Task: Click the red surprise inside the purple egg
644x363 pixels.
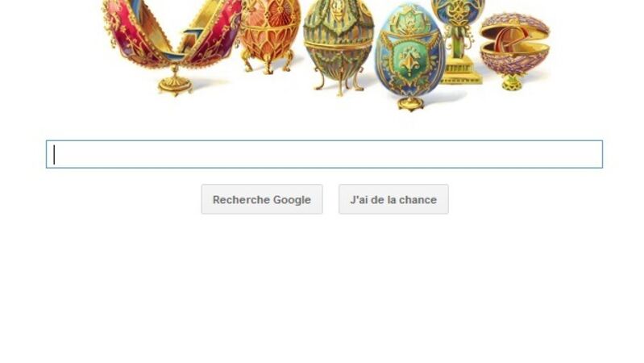Action: [509, 40]
